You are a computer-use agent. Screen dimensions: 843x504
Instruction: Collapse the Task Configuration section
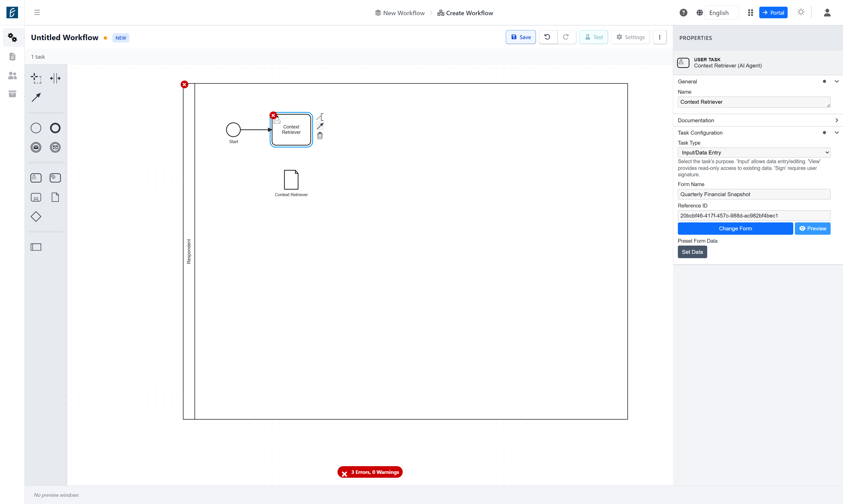pyautogui.click(x=837, y=133)
